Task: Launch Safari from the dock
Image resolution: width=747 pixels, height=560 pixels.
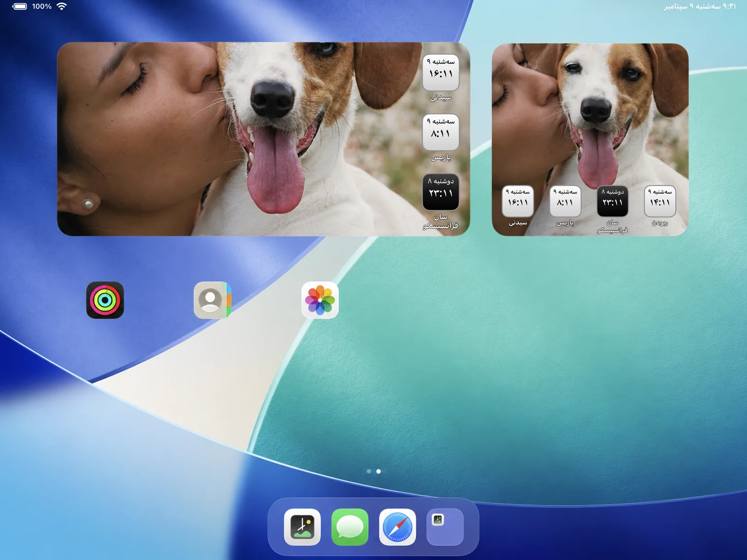Action: coord(397,527)
